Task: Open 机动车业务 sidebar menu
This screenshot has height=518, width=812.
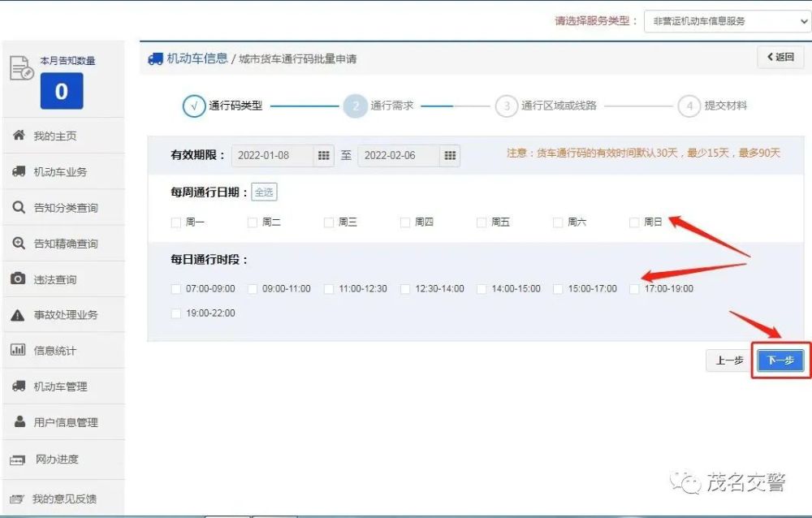Action: click(63, 171)
